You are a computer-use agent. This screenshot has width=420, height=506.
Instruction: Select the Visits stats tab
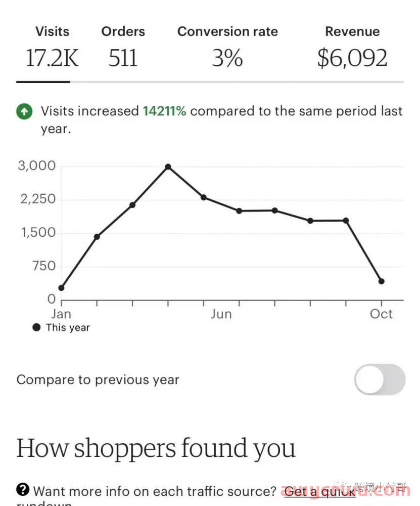coord(52,48)
